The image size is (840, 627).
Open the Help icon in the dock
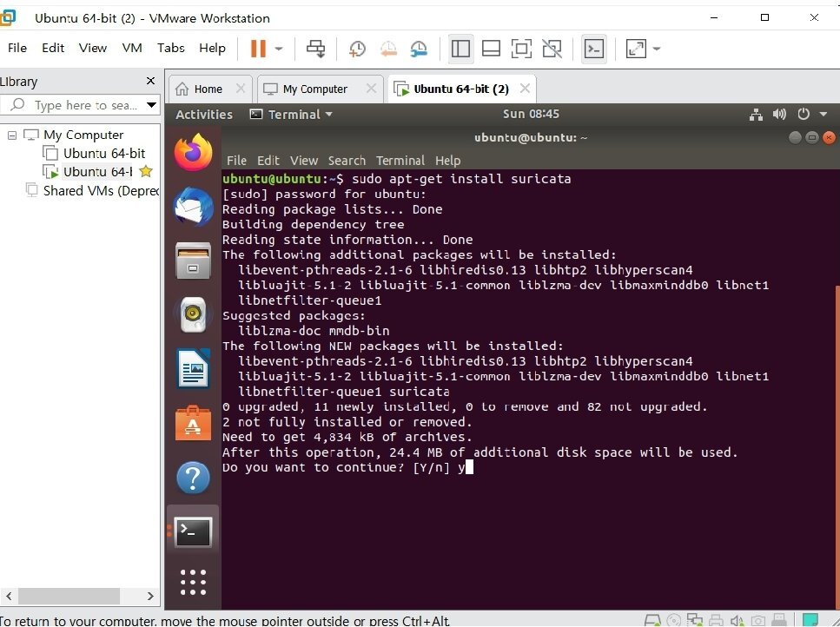193,477
